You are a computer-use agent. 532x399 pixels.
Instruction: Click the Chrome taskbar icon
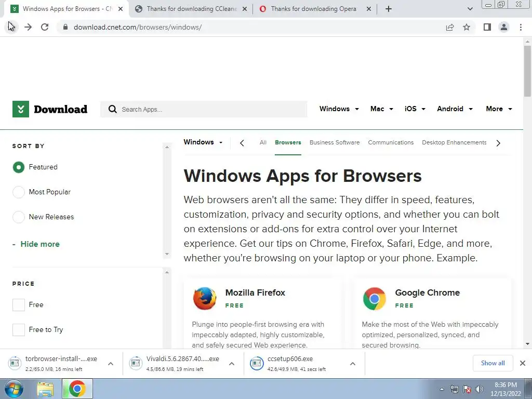click(77, 389)
